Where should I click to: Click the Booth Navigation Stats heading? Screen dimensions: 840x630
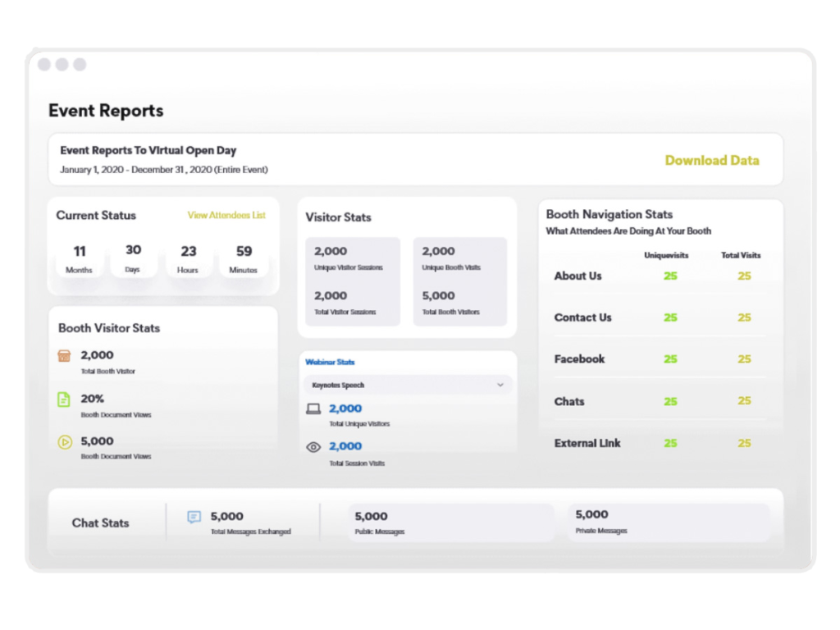pyautogui.click(x=609, y=214)
